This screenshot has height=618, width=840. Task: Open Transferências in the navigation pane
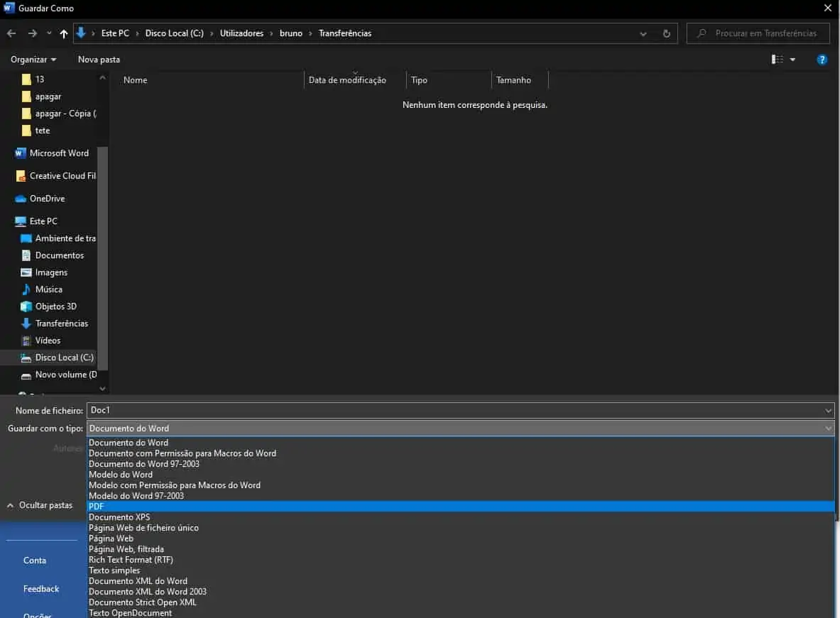[x=54, y=324]
